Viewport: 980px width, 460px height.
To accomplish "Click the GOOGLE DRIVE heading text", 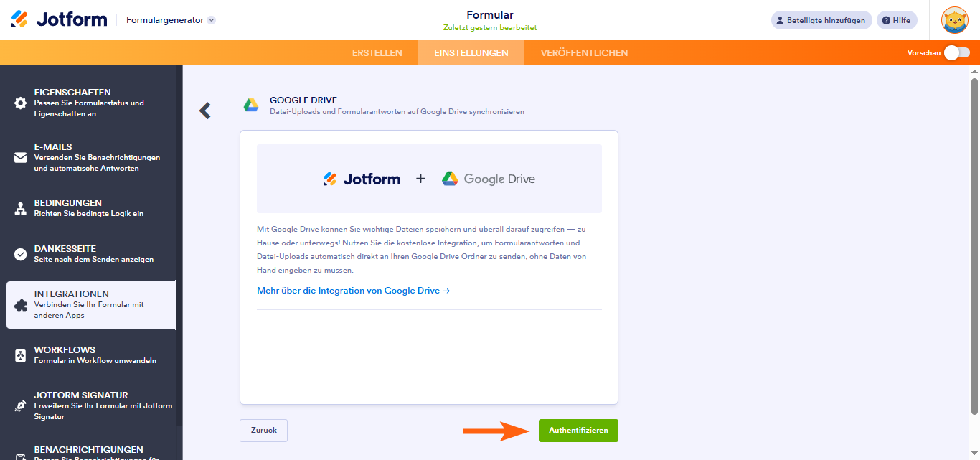I will pyautogui.click(x=303, y=100).
